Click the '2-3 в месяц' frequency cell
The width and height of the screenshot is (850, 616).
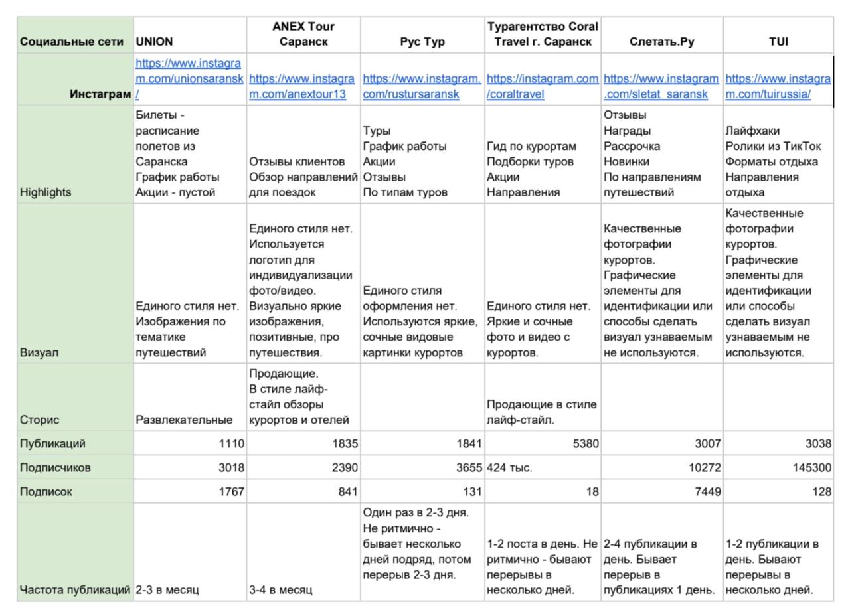coord(190,552)
